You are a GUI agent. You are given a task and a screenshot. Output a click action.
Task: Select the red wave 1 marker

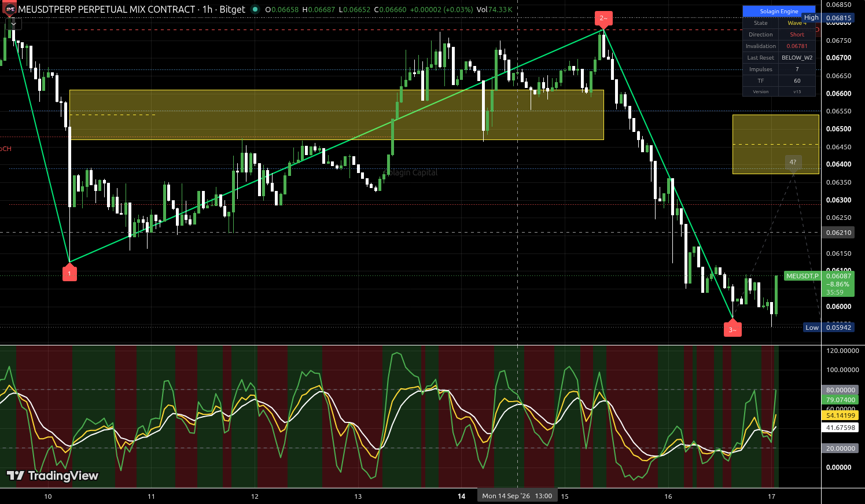click(69, 273)
